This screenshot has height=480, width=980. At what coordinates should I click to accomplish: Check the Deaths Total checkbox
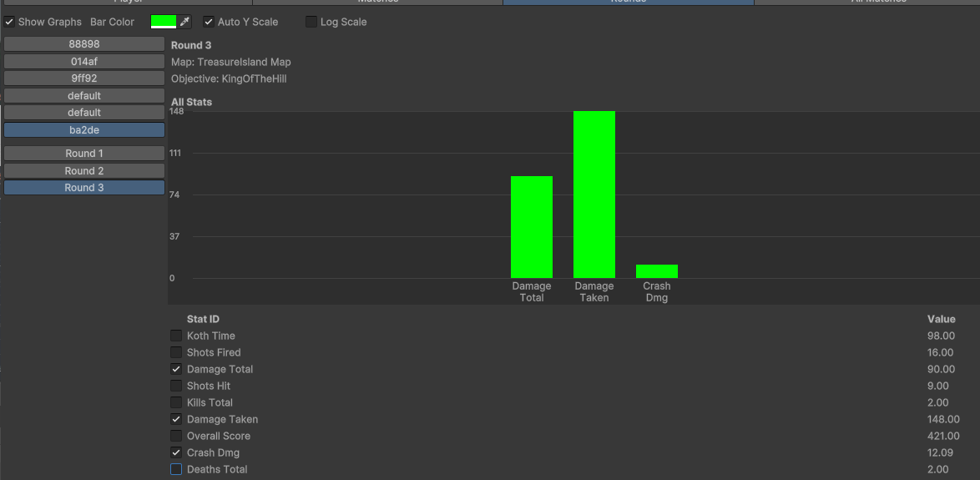coord(176,469)
